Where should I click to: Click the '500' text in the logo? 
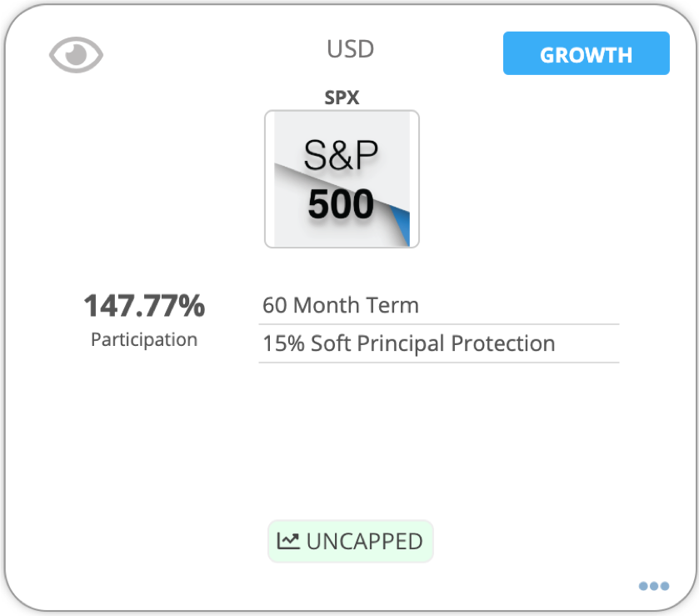[x=341, y=204]
